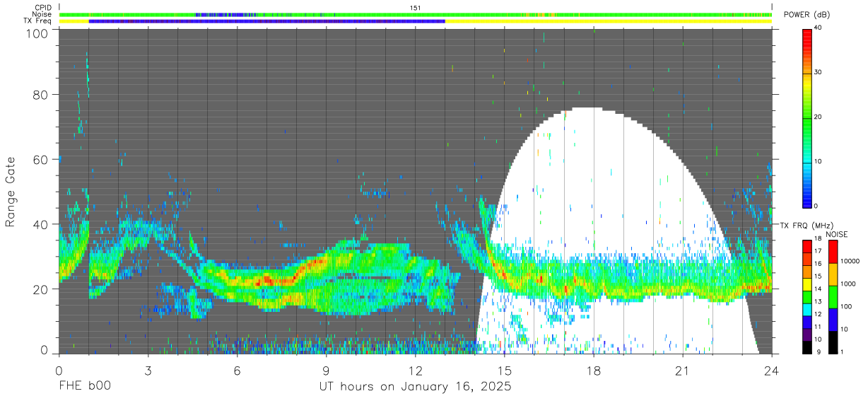868x401 pixels.
Task: Click the 12 hour tick label
Action: coord(415,371)
